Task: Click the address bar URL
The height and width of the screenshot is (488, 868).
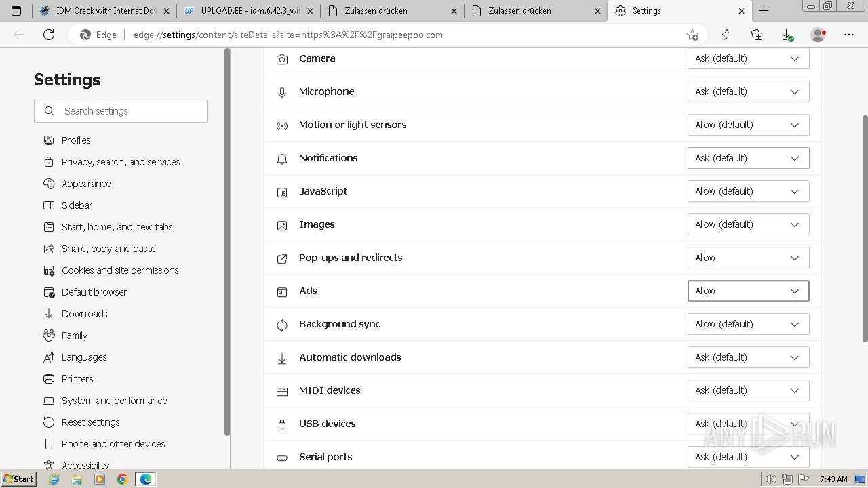Action: 288,35
